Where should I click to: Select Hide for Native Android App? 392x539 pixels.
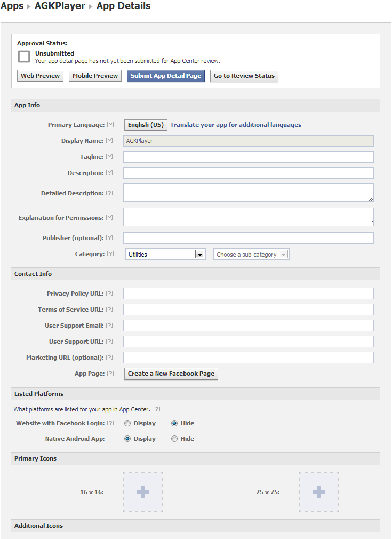point(174,439)
